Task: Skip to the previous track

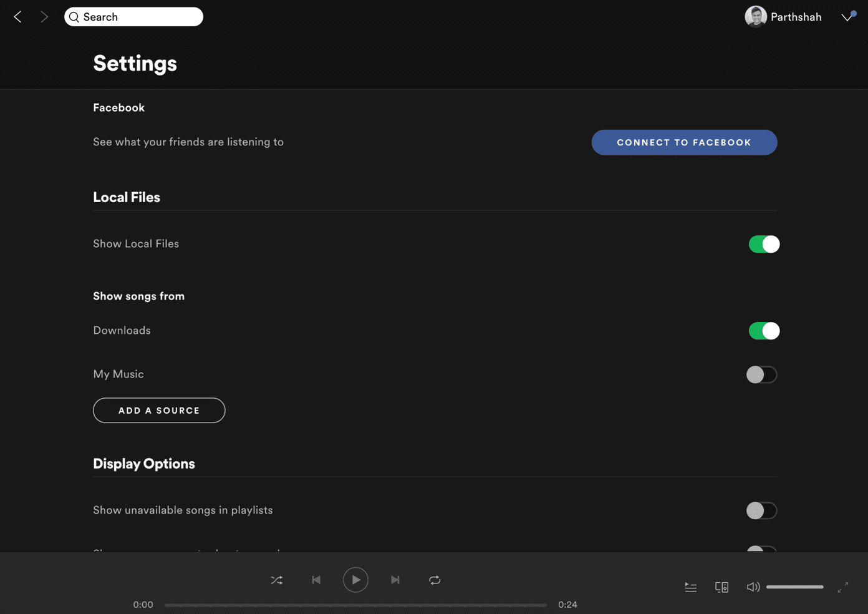Action: click(316, 580)
